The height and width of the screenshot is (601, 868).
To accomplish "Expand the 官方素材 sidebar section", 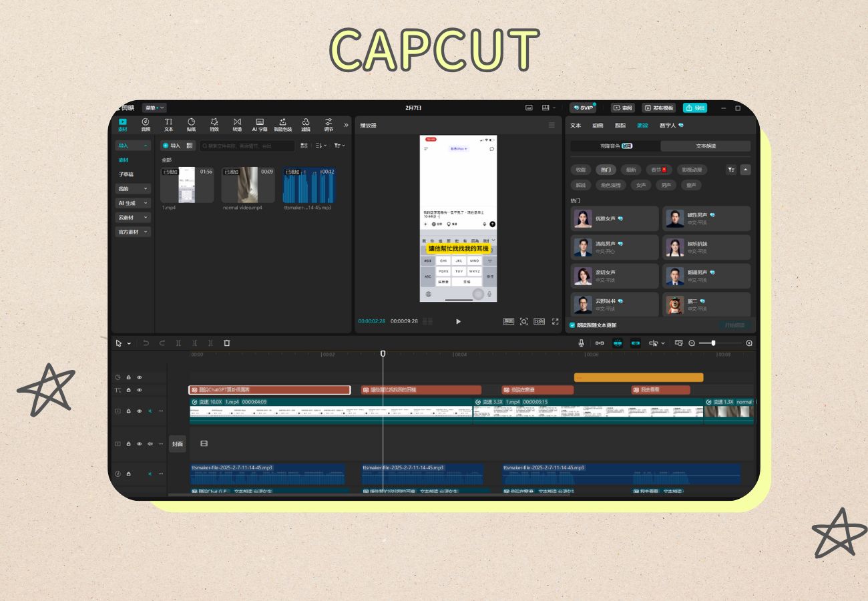I will pyautogui.click(x=133, y=232).
